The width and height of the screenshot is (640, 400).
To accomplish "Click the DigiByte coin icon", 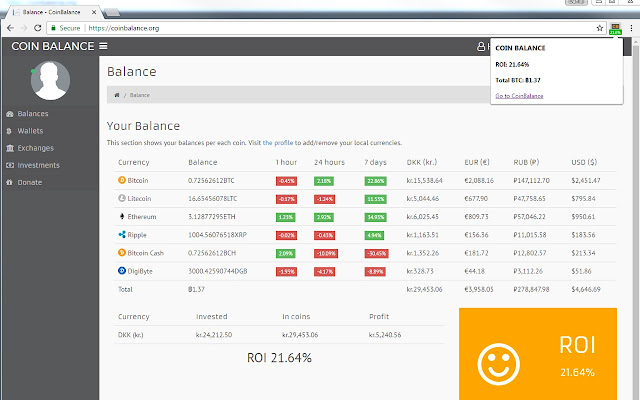I will click(x=122, y=271).
